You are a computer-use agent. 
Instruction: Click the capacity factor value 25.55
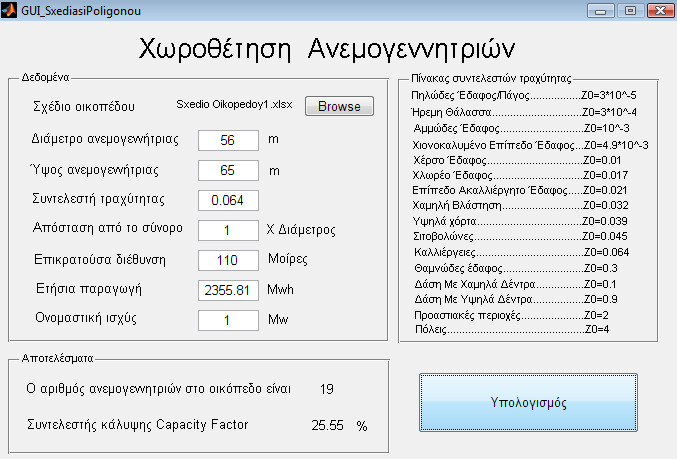(x=327, y=426)
